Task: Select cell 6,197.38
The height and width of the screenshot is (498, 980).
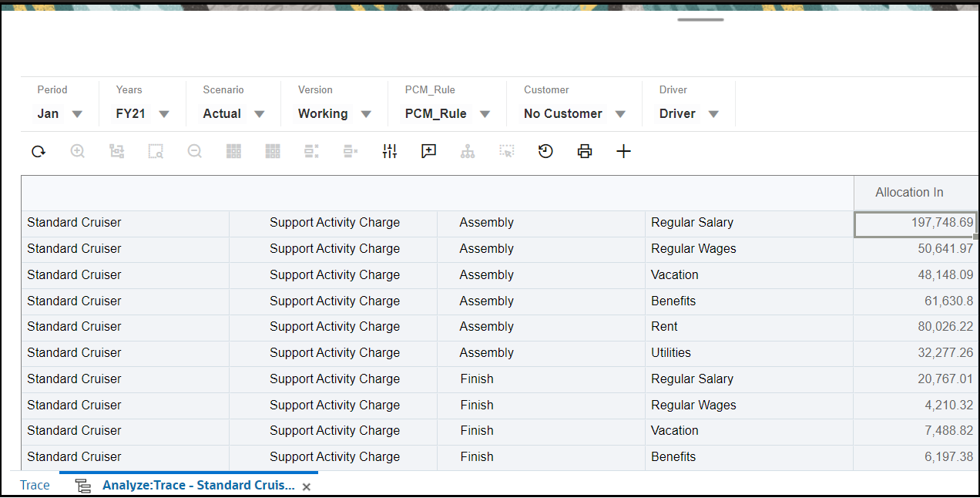Action: pyautogui.click(x=916, y=457)
